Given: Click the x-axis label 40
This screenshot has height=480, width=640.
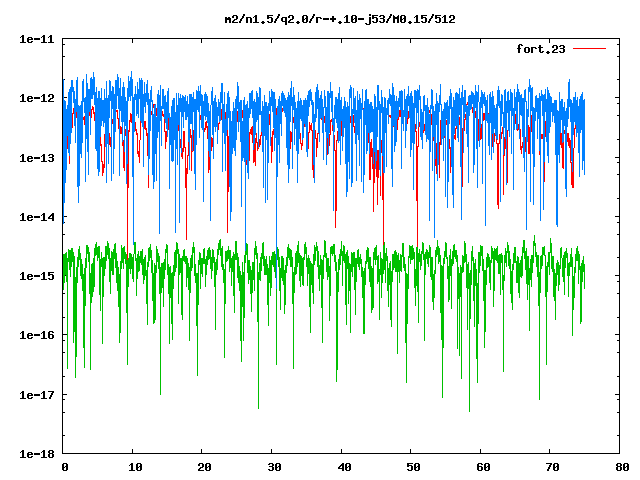Looking at the screenshot, I should click(x=344, y=467).
